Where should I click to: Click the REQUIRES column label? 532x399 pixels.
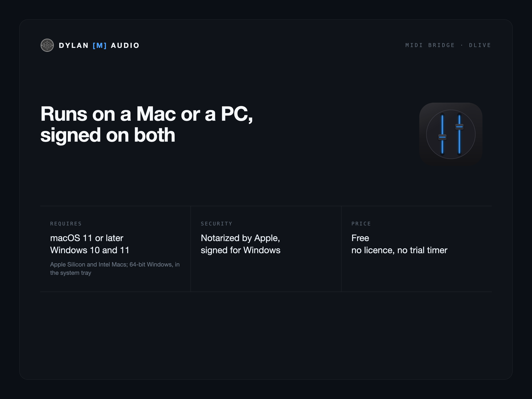[66, 224]
